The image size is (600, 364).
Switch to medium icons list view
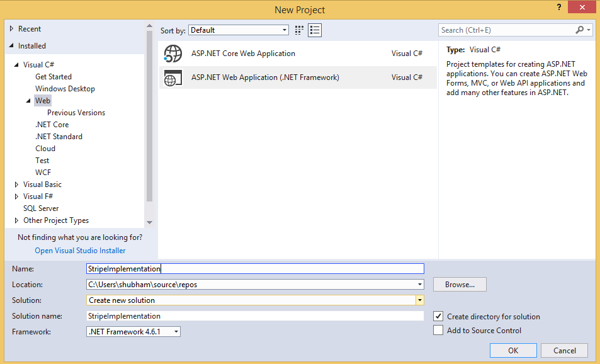(315, 30)
